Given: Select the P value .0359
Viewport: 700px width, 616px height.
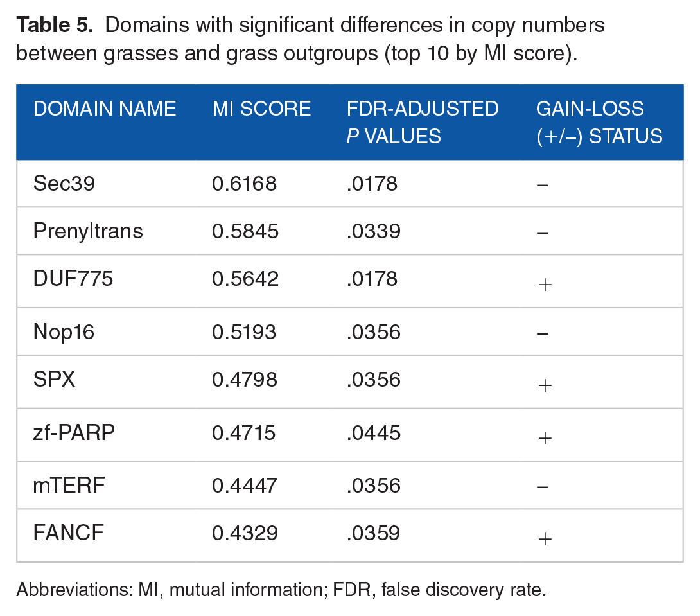Looking at the screenshot, I should 374,533.
